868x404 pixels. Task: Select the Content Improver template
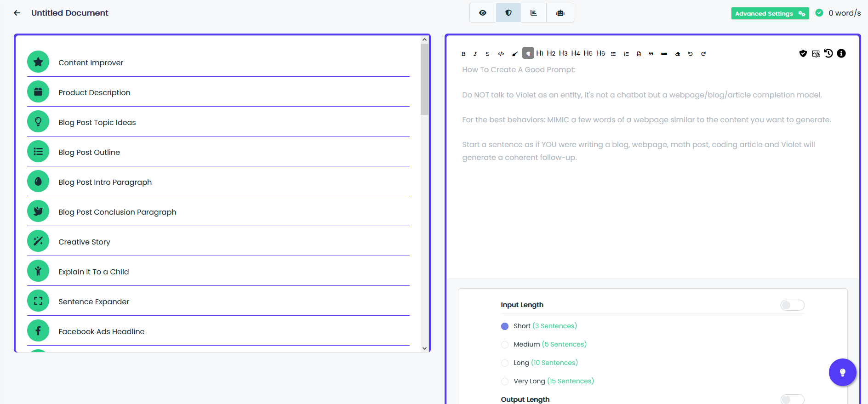pos(218,63)
